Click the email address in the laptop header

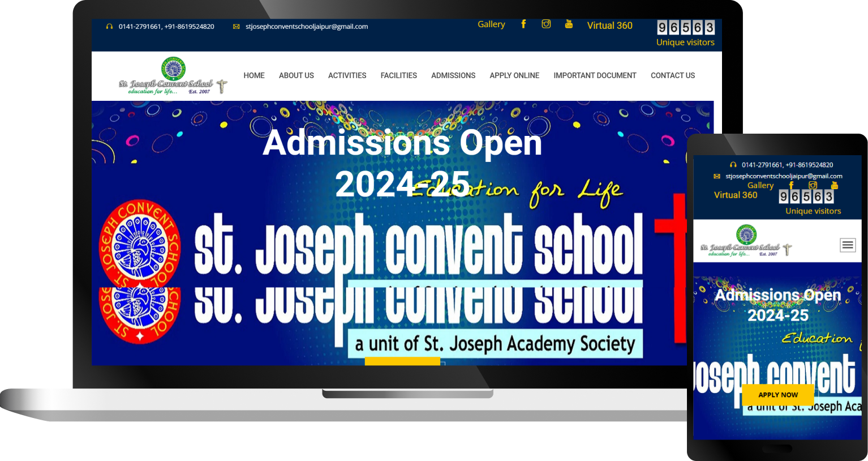pos(306,27)
